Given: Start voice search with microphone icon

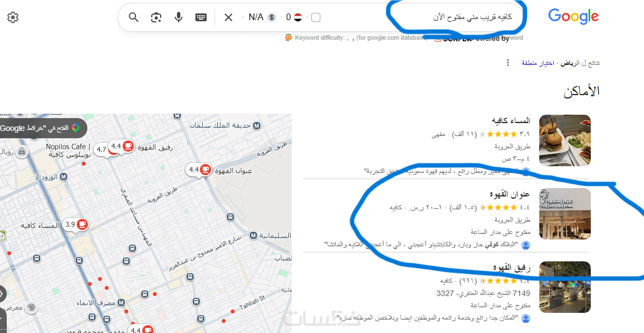Looking at the screenshot, I should pyautogui.click(x=178, y=17).
